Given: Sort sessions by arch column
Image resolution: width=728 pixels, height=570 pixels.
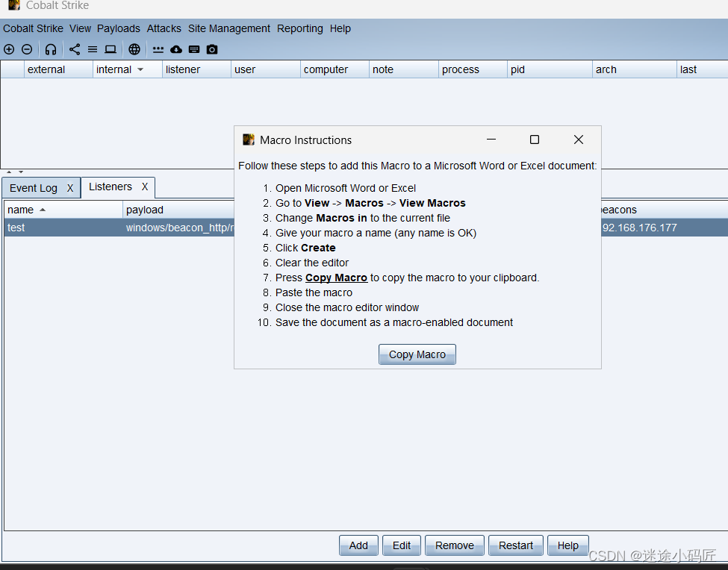Looking at the screenshot, I should (634, 69).
